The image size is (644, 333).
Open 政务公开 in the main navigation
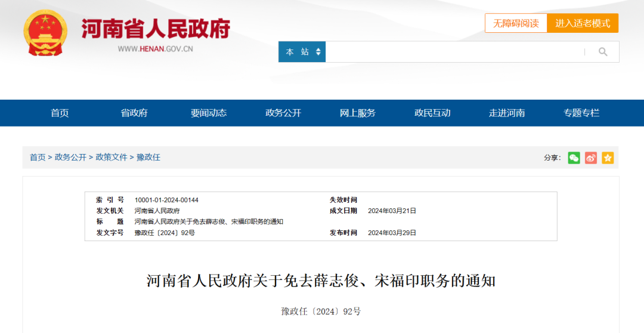(x=283, y=113)
